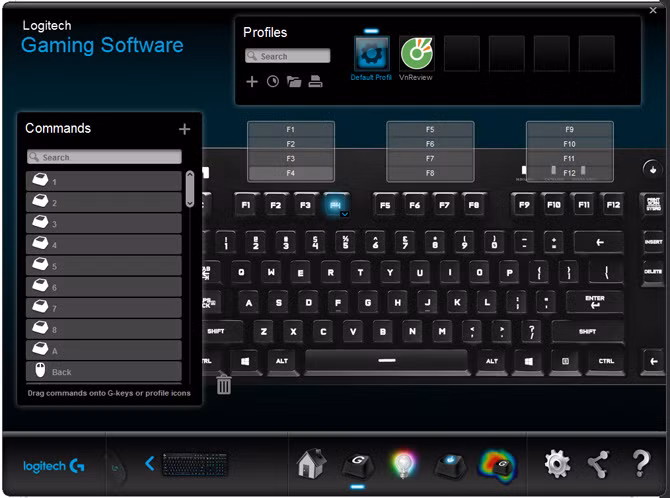Expand the F4 key dropdown arrow
The image size is (670, 498).
pyautogui.click(x=344, y=214)
